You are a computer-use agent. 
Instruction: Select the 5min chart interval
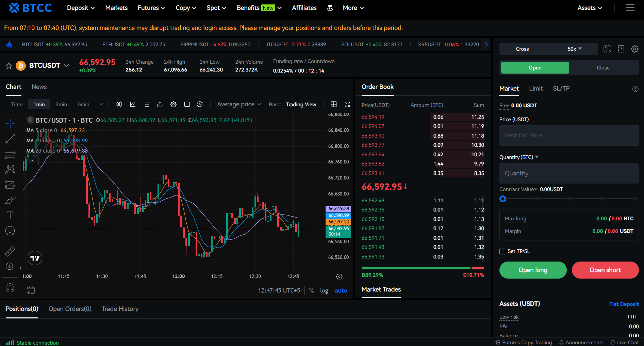pyautogui.click(x=84, y=105)
